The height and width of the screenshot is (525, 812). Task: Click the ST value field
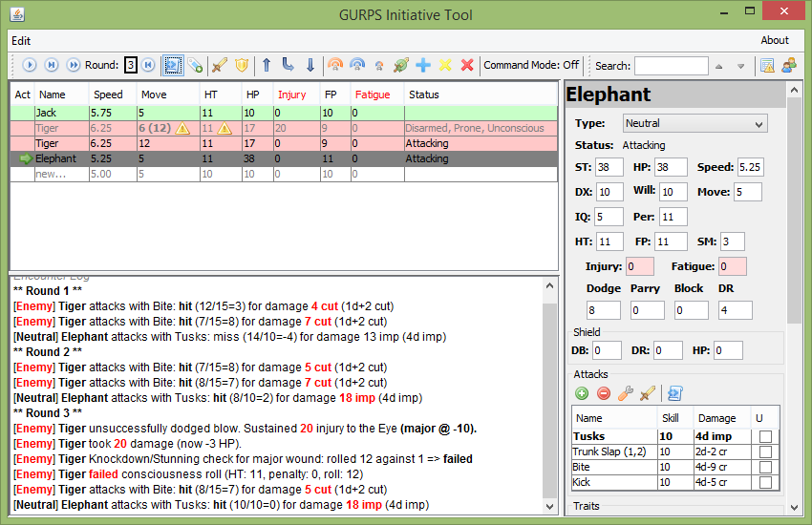pos(609,167)
